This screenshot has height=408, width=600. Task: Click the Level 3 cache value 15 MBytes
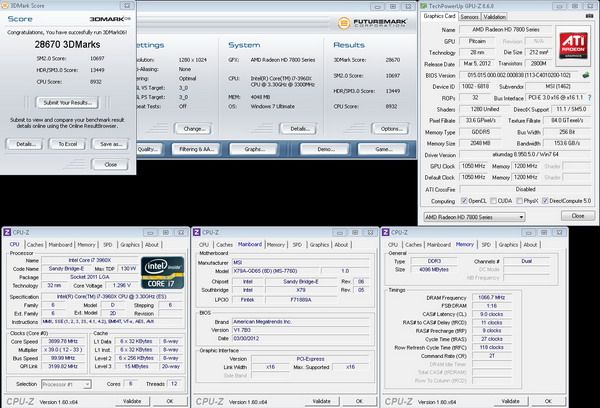tap(136, 366)
